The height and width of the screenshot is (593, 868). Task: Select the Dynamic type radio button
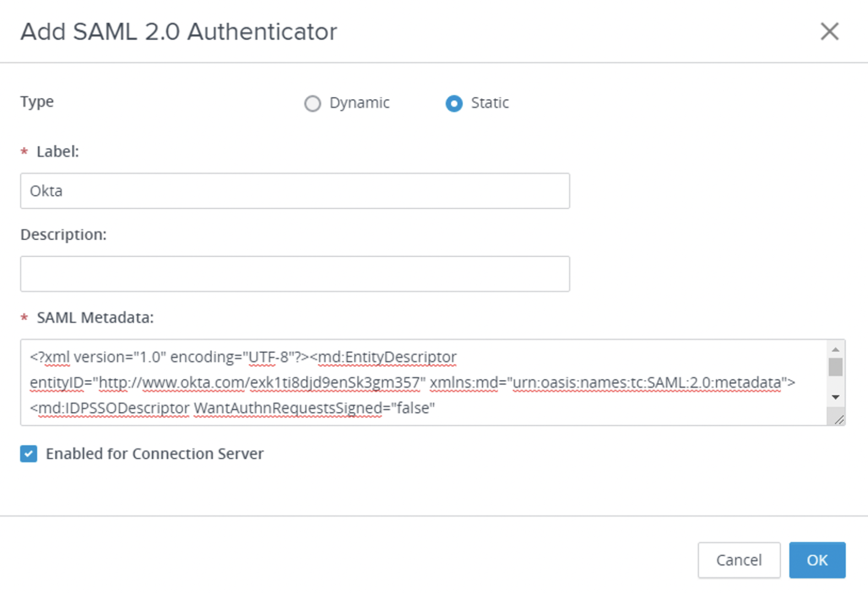click(x=312, y=104)
